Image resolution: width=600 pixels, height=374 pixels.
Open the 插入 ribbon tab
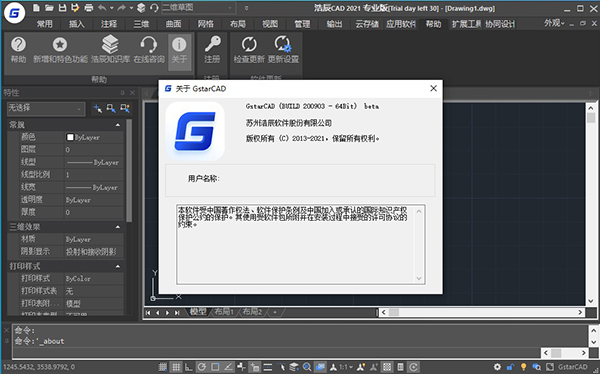coord(77,24)
